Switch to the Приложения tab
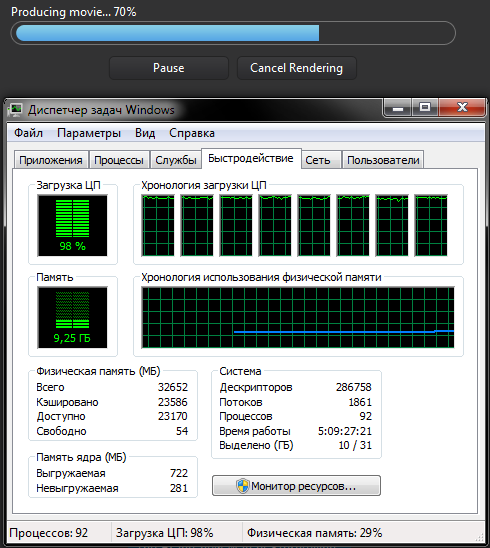Image resolution: width=490 pixels, height=548 pixels. point(51,160)
